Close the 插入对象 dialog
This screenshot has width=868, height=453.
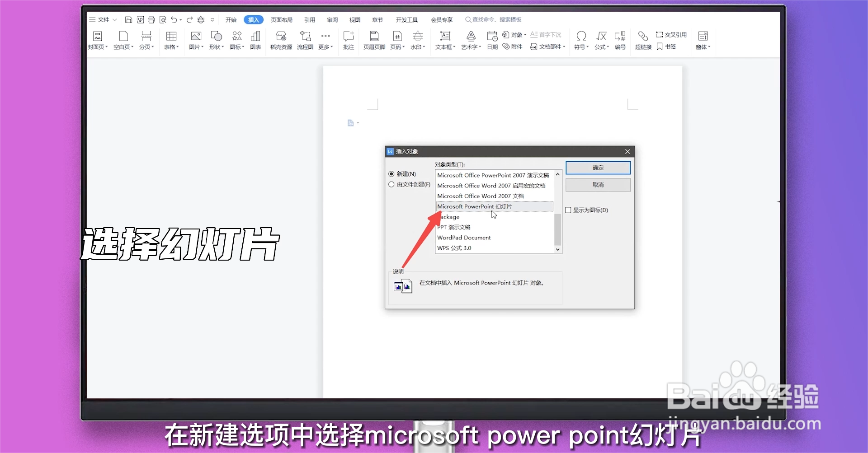pos(627,151)
